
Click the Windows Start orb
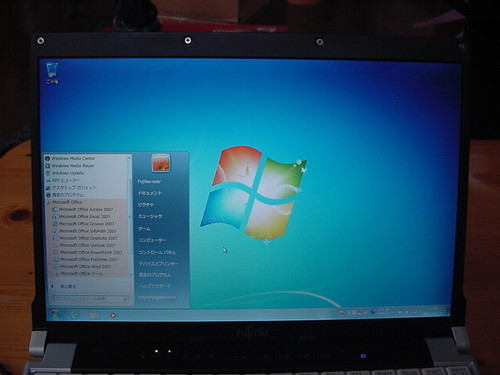point(55,314)
